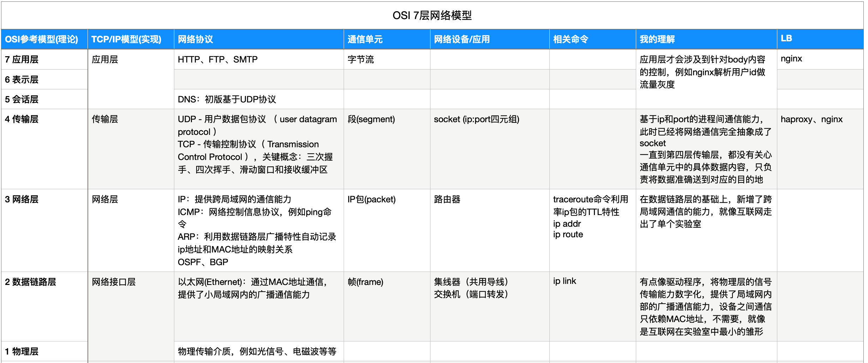Select the "路由器" device cell

coord(447,200)
